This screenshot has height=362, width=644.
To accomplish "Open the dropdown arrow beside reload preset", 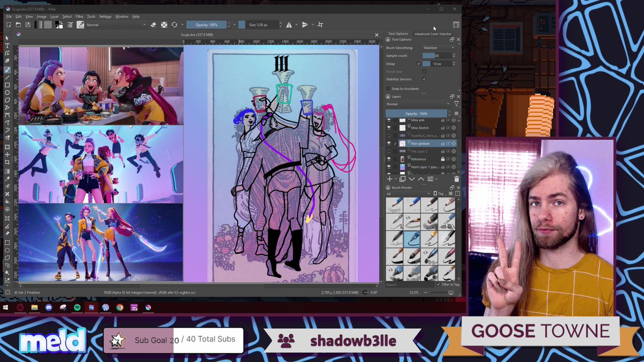I will [x=182, y=25].
